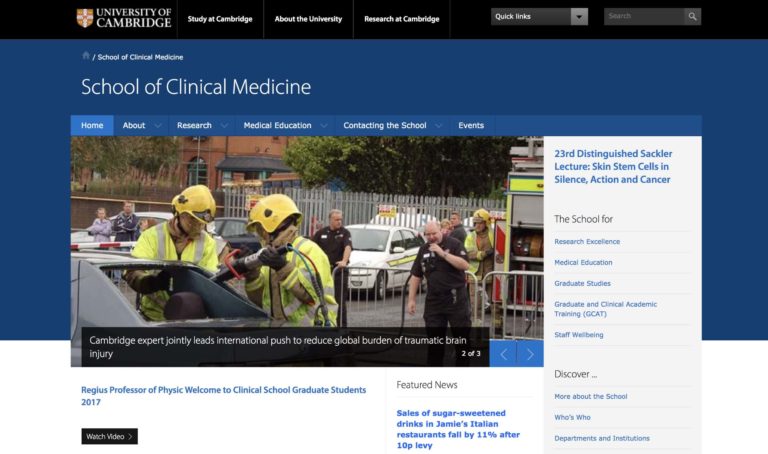This screenshot has width=768, height=454.
Task: Select the Home navigation tab
Action: (92, 126)
